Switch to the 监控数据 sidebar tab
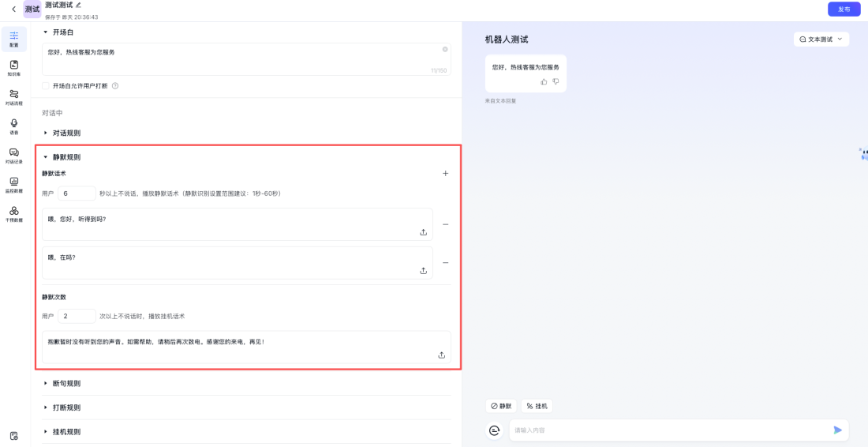 click(13, 185)
